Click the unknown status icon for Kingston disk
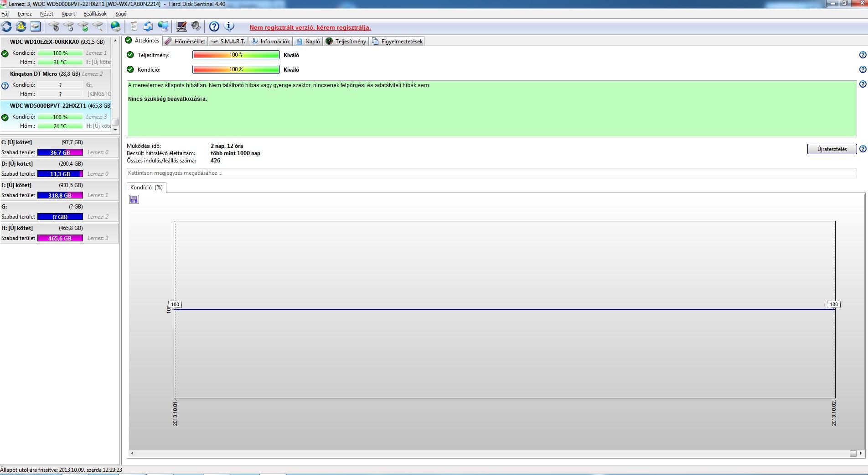Viewport: 868px width, 475px height. coord(5,85)
